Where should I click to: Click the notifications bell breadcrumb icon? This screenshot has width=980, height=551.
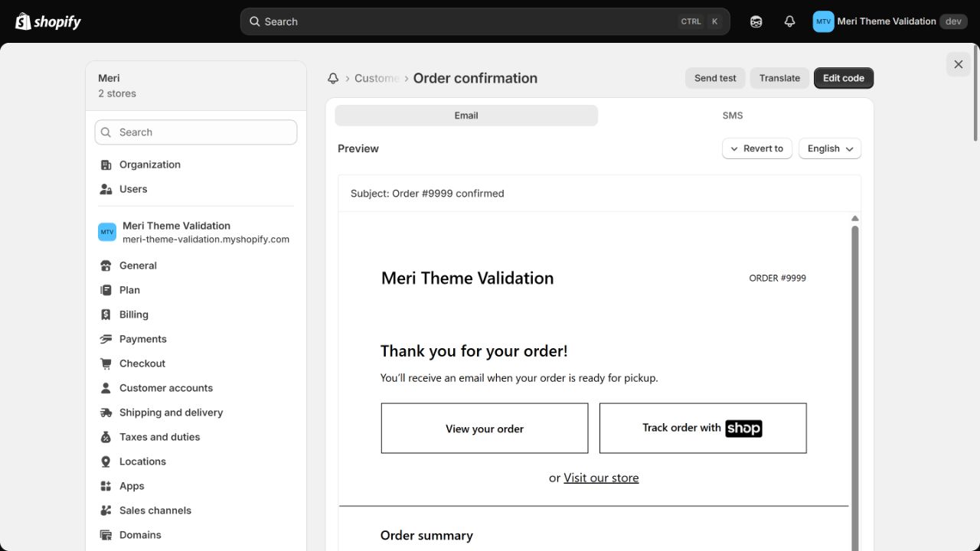tap(333, 78)
